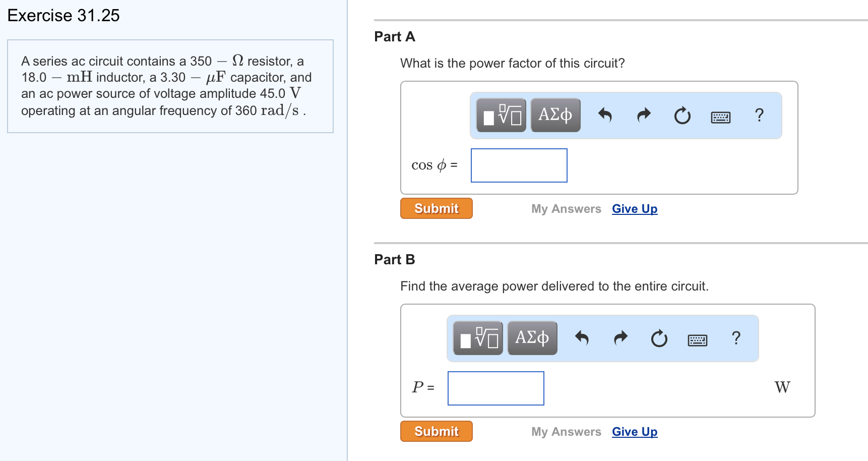Reset the Part B answer field
868x461 pixels.
[659, 338]
